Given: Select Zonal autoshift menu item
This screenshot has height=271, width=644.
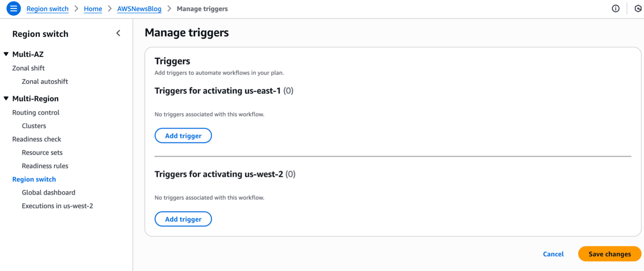Looking at the screenshot, I should click(x=45, y=81).
